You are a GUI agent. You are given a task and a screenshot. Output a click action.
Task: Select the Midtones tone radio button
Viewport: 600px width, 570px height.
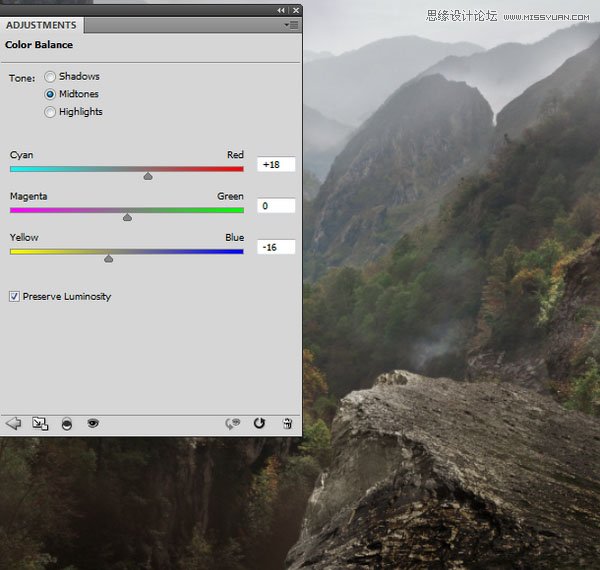(50, 94)
